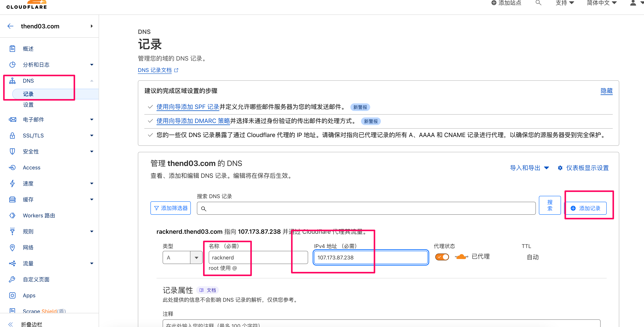644x327 pixels.
Task: Toggle the proxy status switch off
Action: 442,257
